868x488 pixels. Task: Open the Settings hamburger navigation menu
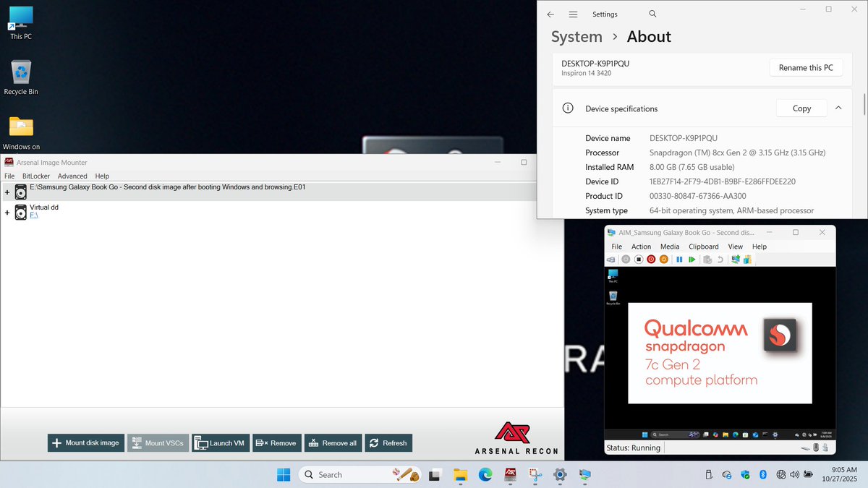pos(573,14)
